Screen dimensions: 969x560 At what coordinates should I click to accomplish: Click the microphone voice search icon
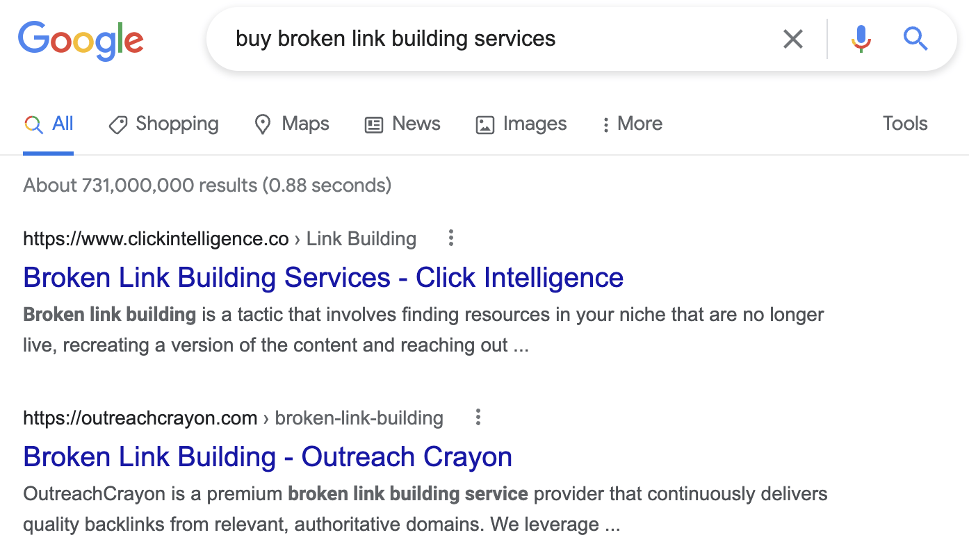pyautogui.click(x=861, y=39)
